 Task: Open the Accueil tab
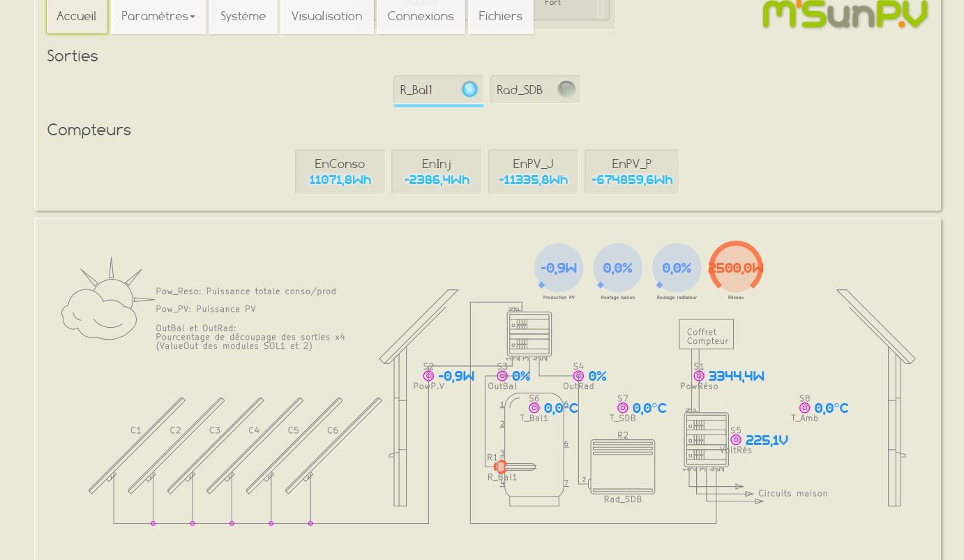[x=77, y=16]
